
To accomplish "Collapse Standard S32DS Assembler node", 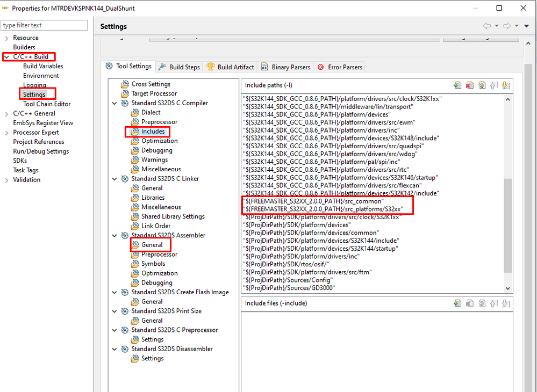I will pos(114,236).
